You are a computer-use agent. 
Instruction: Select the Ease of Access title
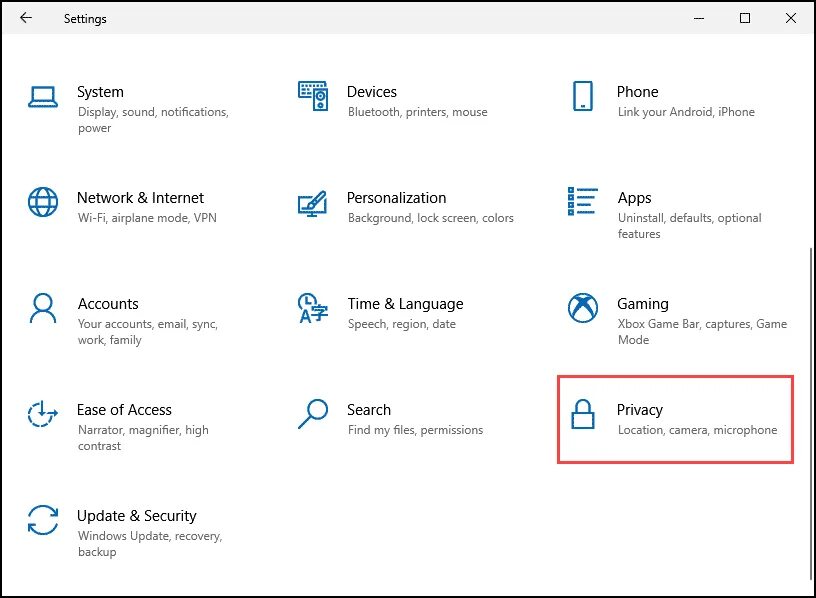[x=124, y=410]
